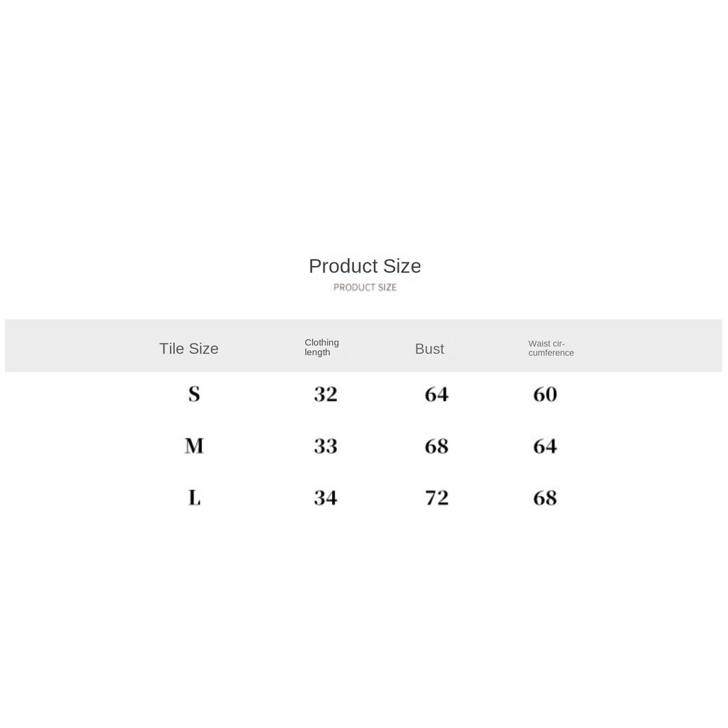Click the word 'cumference' in the waist header
This screenshot has width=728, height=728.
point(551,353)
